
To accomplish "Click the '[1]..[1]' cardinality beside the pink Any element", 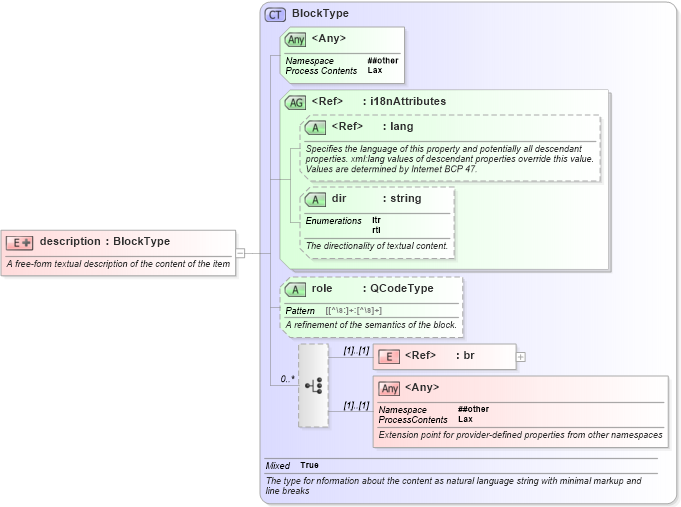I will pos(356,405).
